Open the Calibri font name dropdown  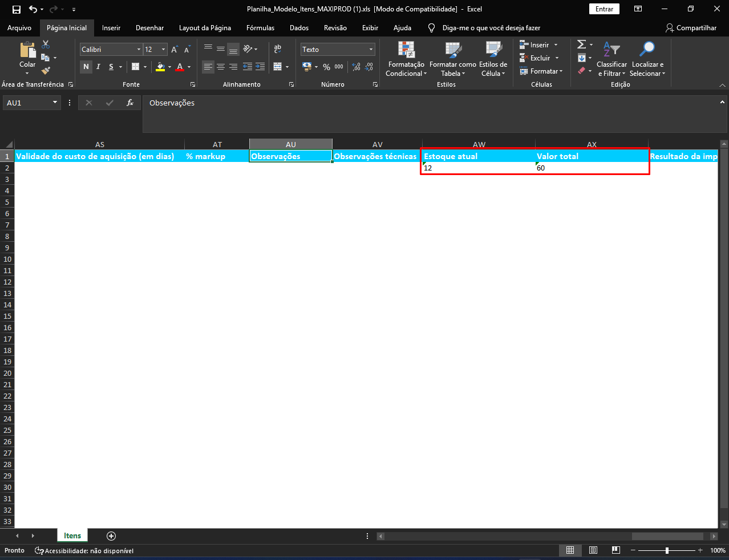(x=139, y=50)
